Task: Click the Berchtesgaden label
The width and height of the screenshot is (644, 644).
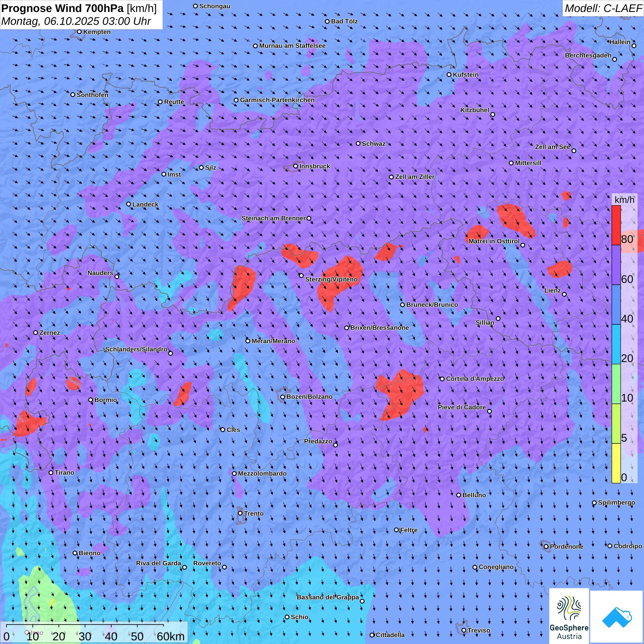Action: click(588, 55)
